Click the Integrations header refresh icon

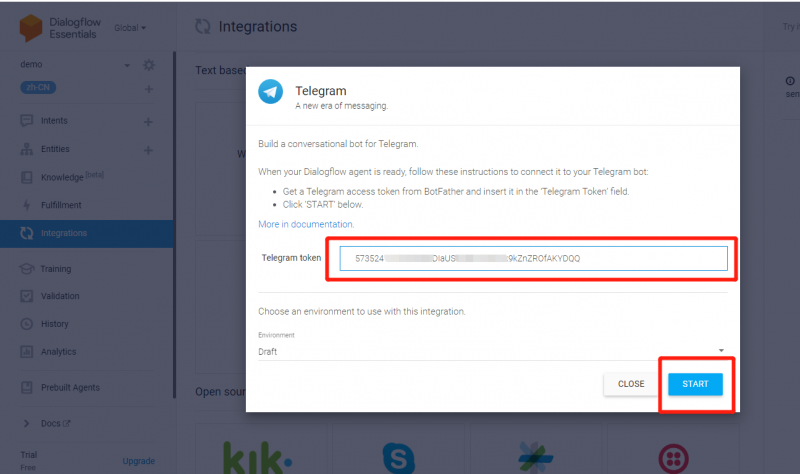(x=203, y=27)
